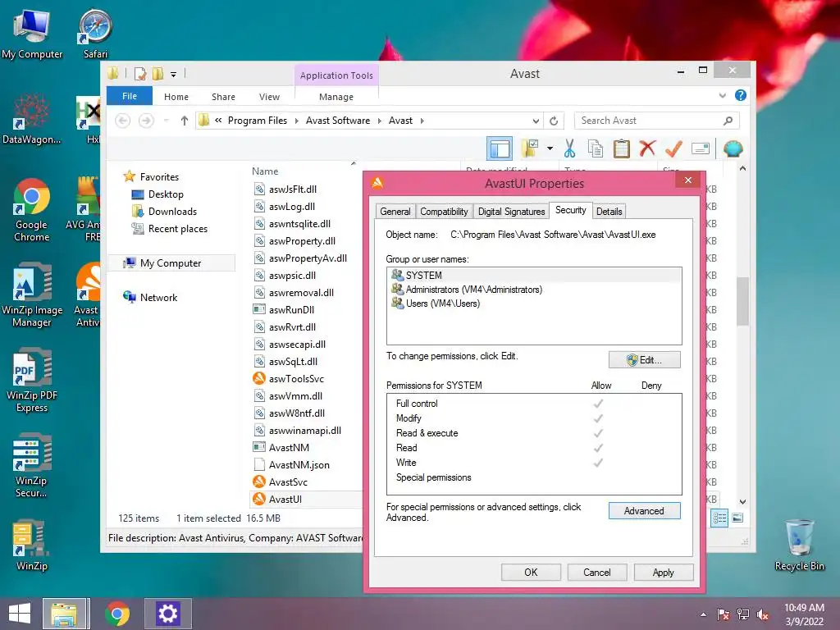Click the file list vertical scrollbar thumb
Viewport: 840px width, 630px height.
click(742, 301)
